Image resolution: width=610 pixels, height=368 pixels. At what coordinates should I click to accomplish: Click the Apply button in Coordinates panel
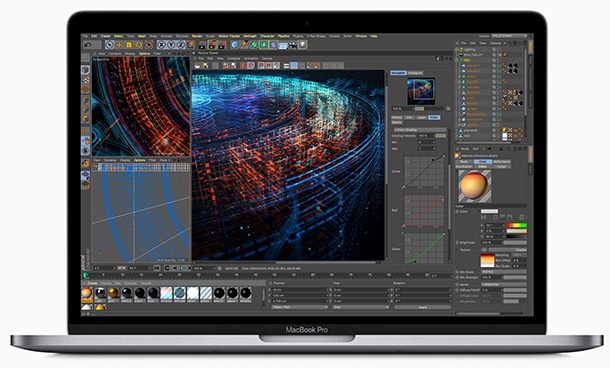423,307
